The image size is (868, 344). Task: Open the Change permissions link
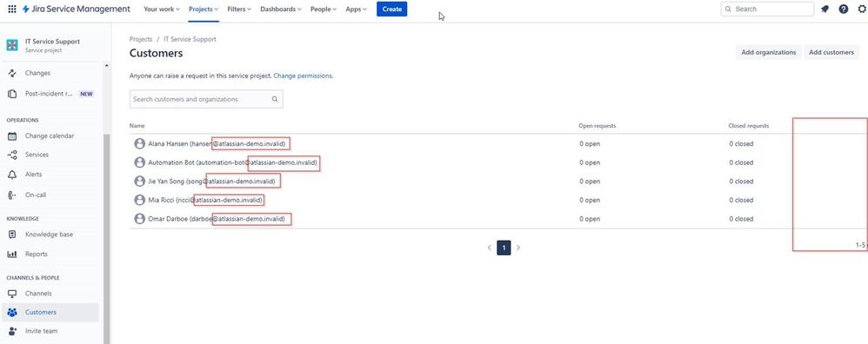[x=303, y=76]
